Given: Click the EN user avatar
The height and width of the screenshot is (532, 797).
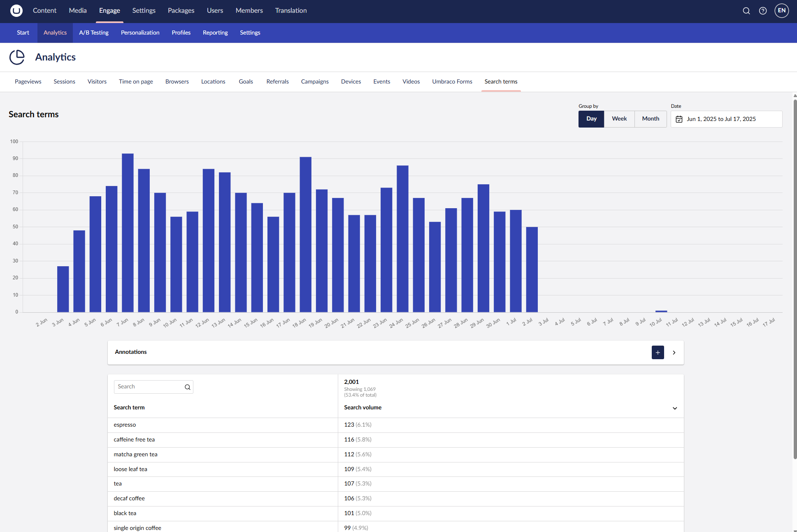Looking at the screenshot, I should point(781,11).
